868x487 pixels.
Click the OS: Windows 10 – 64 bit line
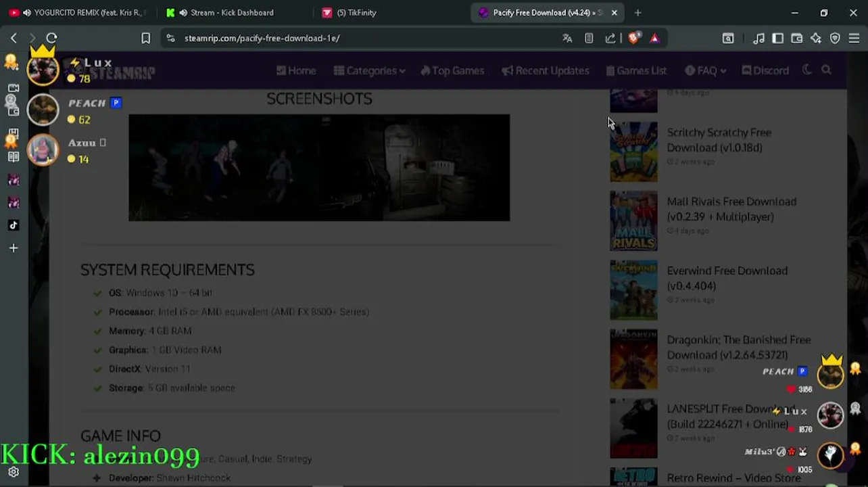pos(160,293)
